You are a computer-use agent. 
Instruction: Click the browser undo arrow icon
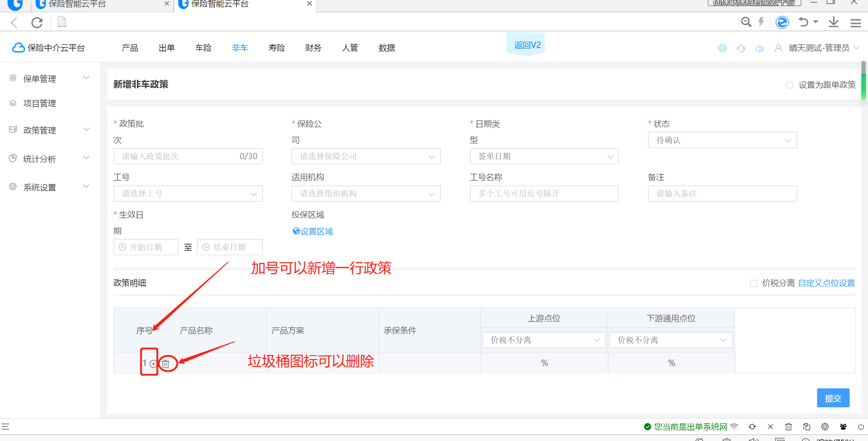point(803,22)
